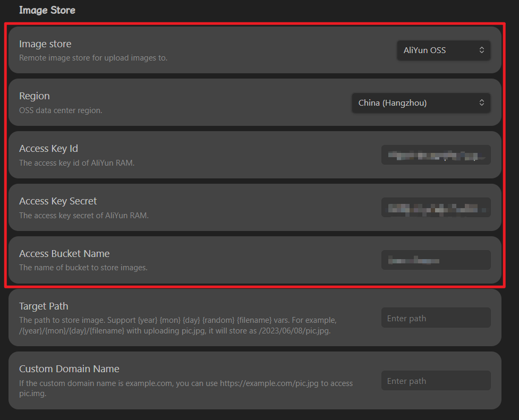Click the Target Path description mentioning {year} {mon} {day}
Viewport: 519px width, 420px height.
point(178,325)
